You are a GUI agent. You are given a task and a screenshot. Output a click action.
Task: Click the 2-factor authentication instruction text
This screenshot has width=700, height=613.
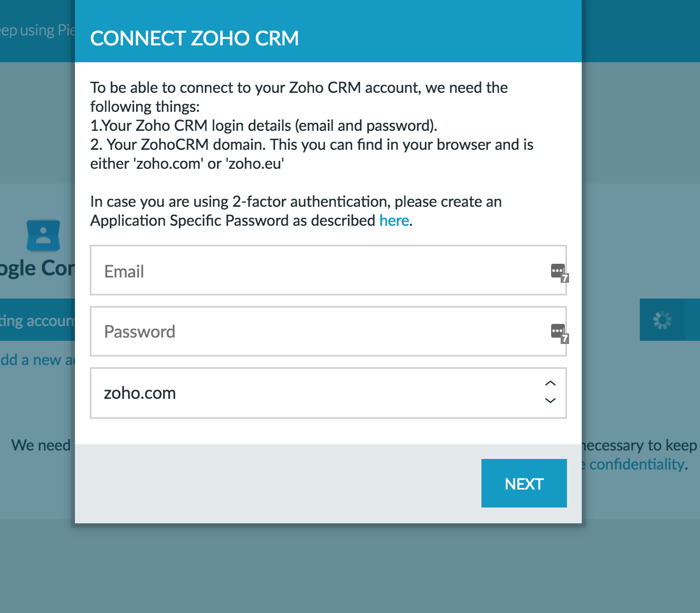296,211
